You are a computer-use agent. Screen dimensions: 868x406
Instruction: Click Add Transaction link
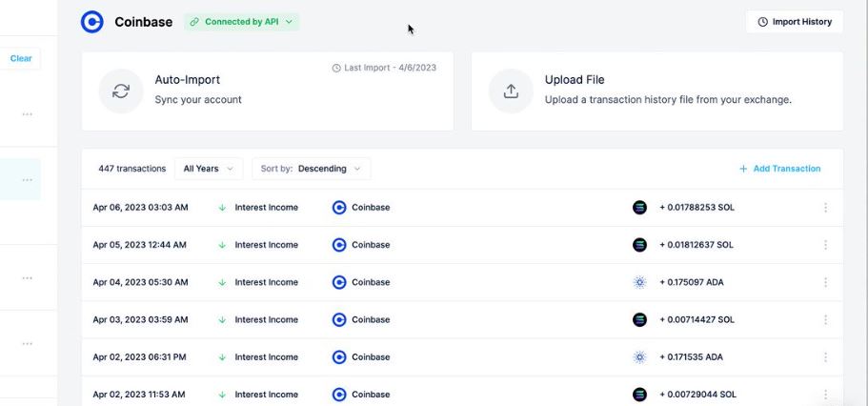point(780,169)
